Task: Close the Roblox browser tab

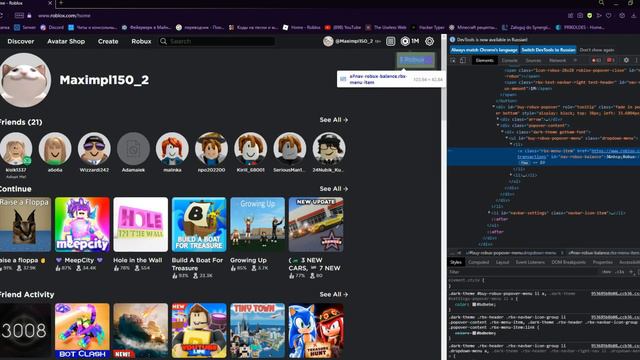Action: click(50, 3)
